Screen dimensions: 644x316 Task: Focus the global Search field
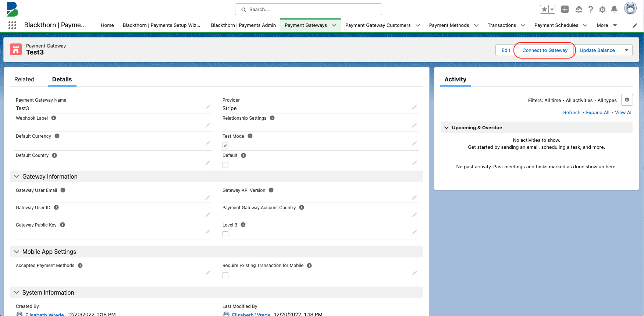[x=309, y=9]
